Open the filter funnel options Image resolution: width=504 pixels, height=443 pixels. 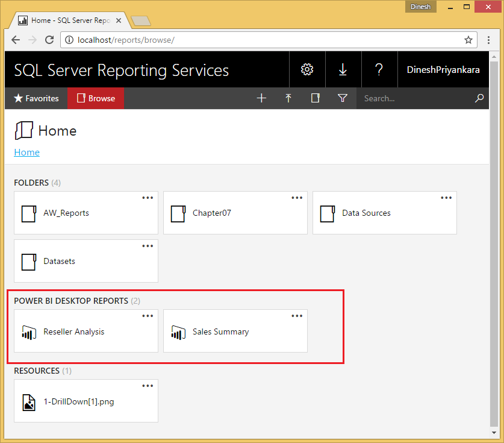pyautogui.click(x=343, y=98)
